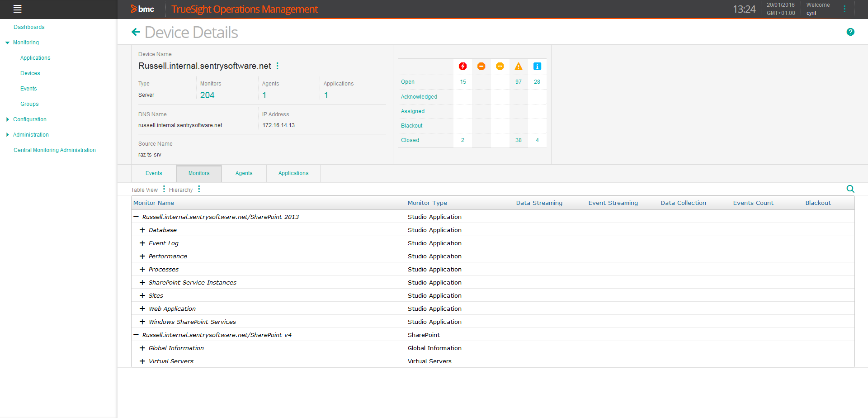Click the Events Count column header

click(x=753, y=203)
